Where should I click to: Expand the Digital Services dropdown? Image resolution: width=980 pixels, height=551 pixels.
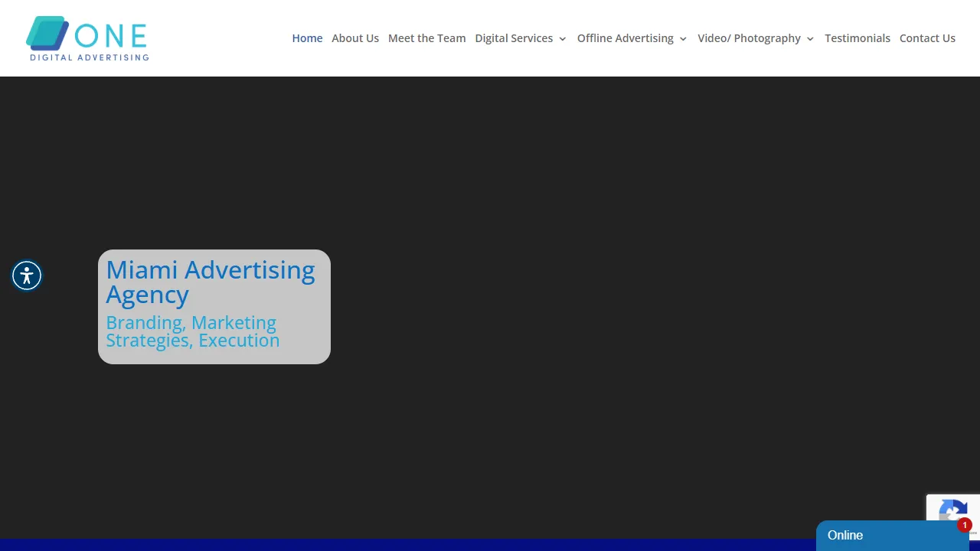pyautogui.click(x=514, y=38)
